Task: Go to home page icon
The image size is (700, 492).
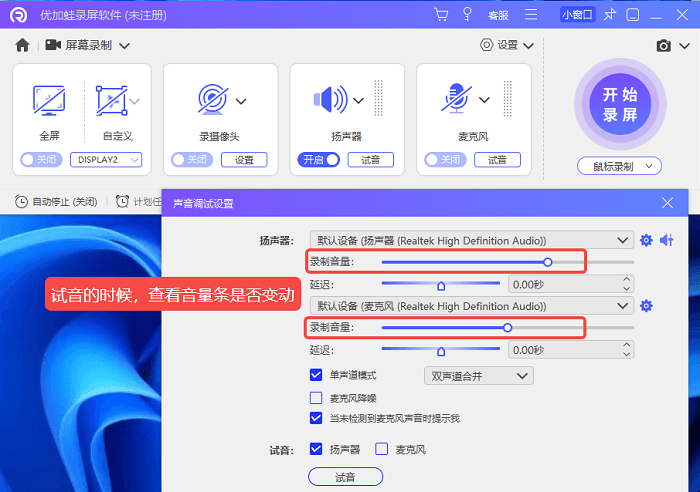Action: click(22, 45)
